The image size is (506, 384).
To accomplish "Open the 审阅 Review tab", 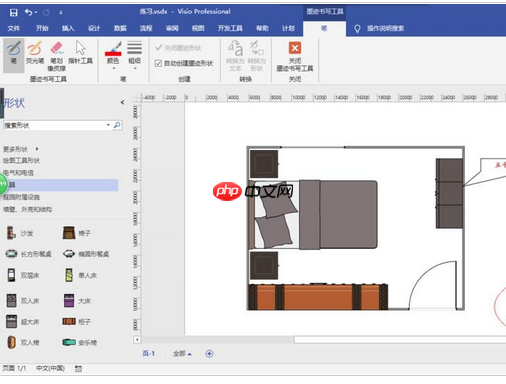I will click(172, 28).
